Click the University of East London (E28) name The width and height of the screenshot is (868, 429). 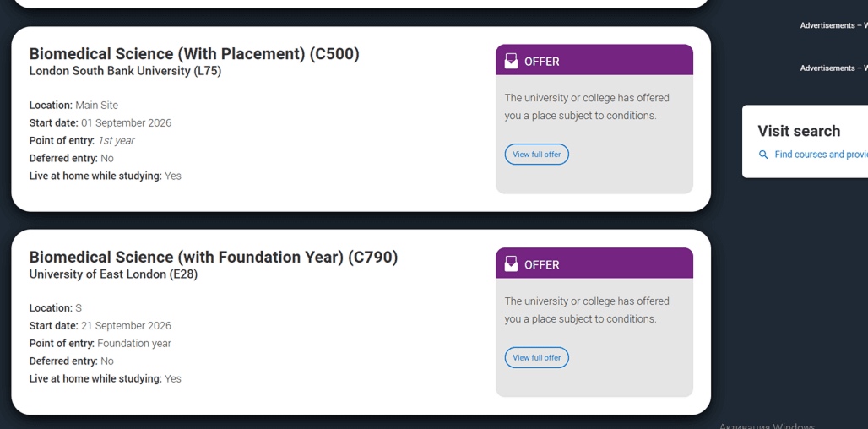[113, 274]
